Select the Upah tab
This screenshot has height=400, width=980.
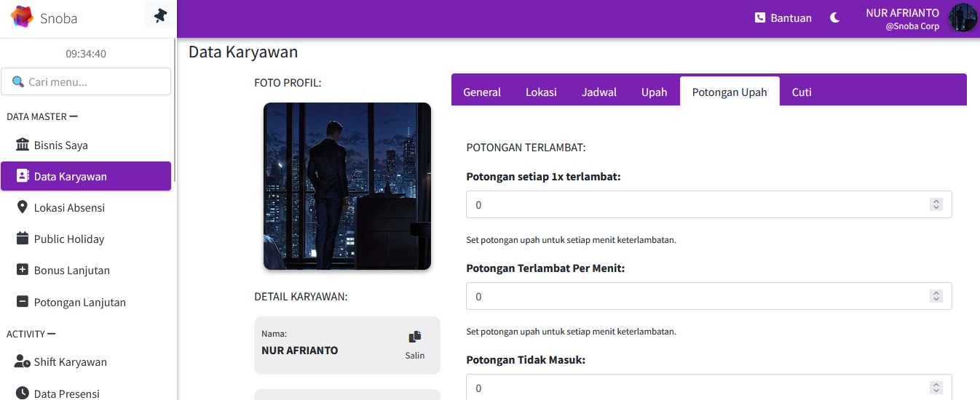click(x=654, y=92)
